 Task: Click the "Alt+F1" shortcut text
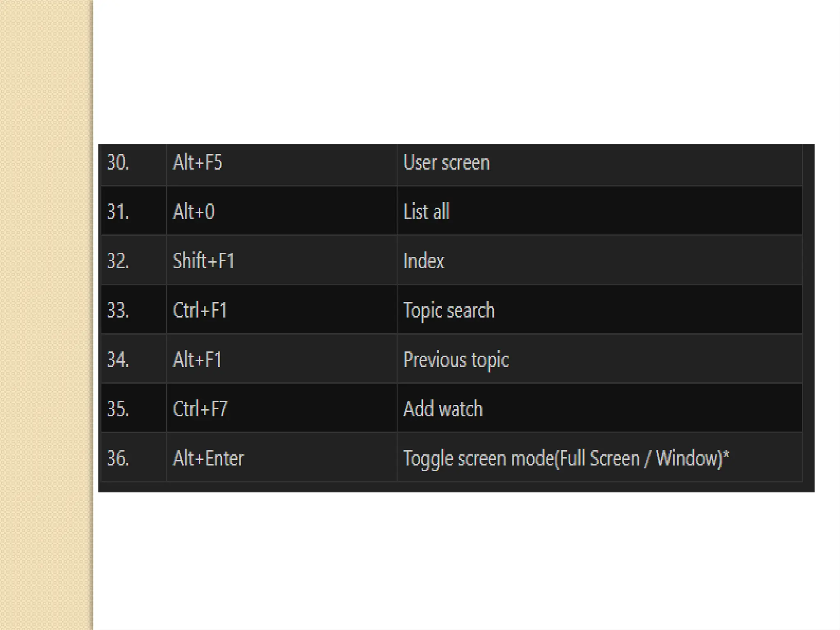(x=197, y=360)
